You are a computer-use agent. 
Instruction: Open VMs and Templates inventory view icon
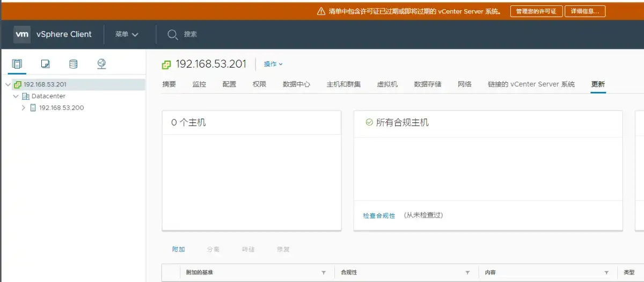pos(46,64)
